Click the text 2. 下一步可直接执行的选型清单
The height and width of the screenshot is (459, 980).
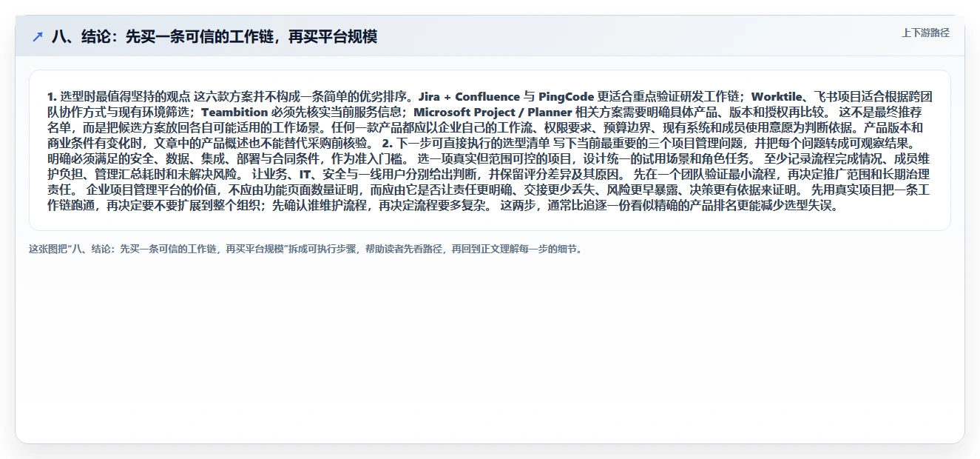click(x=466, y=144)
